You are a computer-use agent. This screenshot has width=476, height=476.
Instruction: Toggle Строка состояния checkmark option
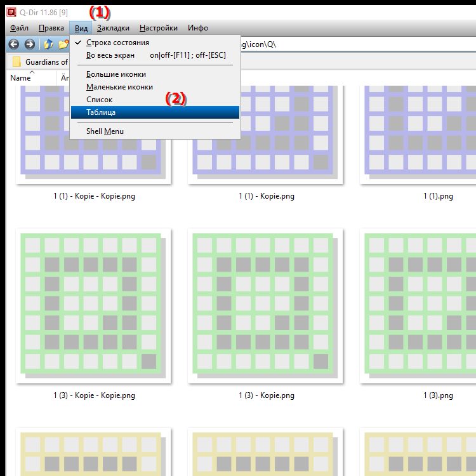155,43
